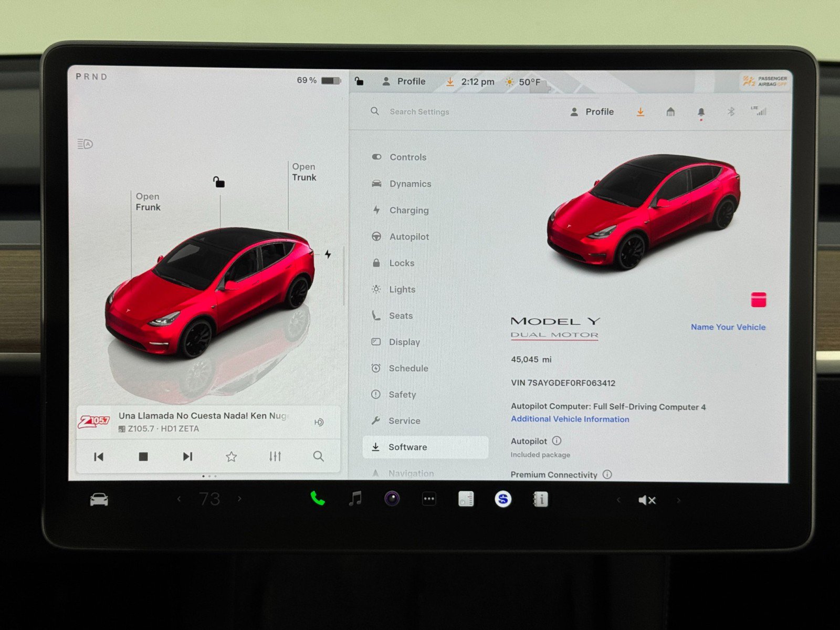Check software updates via the orange download icon
Screen dimensions: 840x630
[640, 111]
